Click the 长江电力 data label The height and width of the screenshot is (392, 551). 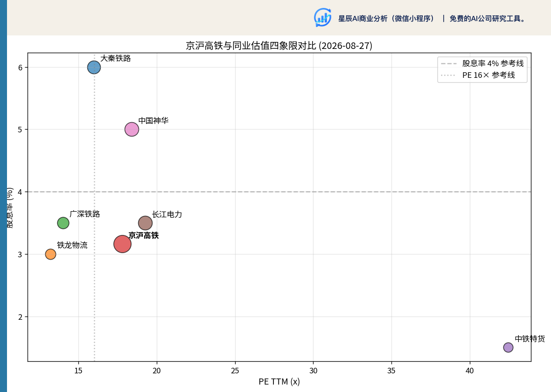[x=167, y=214]
